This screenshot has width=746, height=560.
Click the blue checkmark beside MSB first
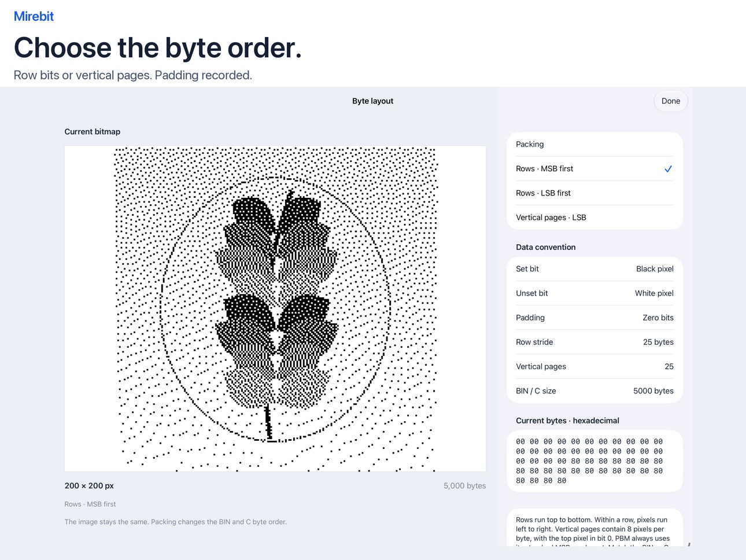(668, 169)
